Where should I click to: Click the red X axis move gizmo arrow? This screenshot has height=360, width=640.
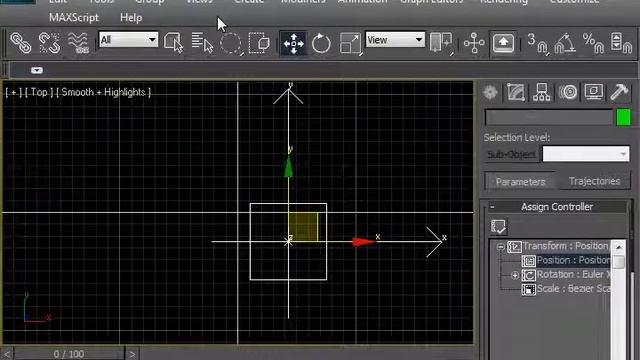(x=364, y=242)
